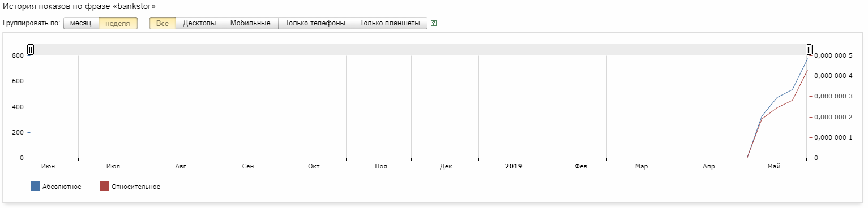The width and height of the screenshot is (868, 208).
Task: Click the 2019 label on time axis
Action: [x=514, y=167]
